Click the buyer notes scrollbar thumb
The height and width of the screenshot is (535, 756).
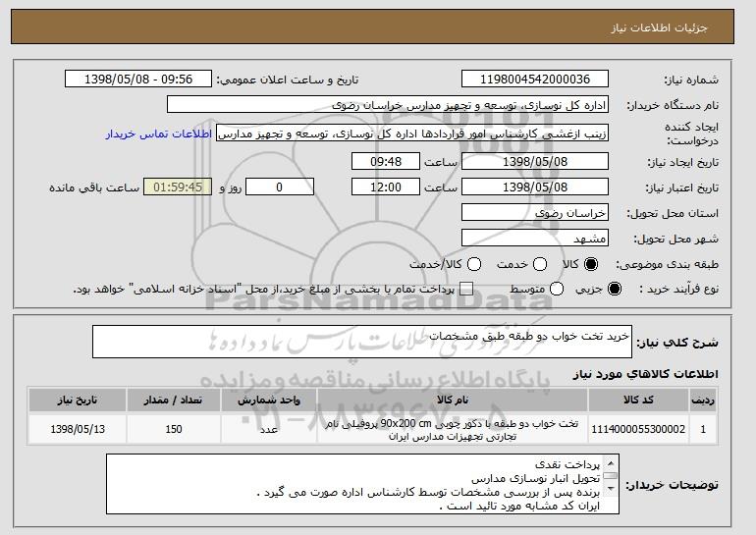(x=611, y=476)
